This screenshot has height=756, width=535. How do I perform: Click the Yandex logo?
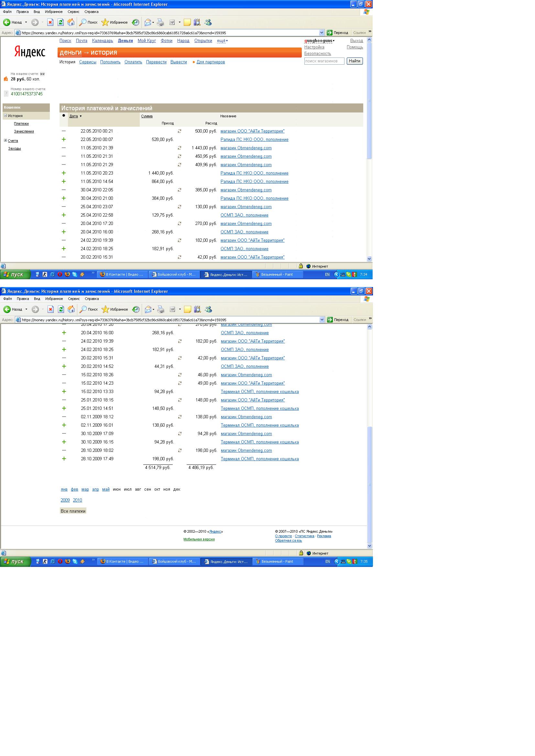tap(30, 52)
